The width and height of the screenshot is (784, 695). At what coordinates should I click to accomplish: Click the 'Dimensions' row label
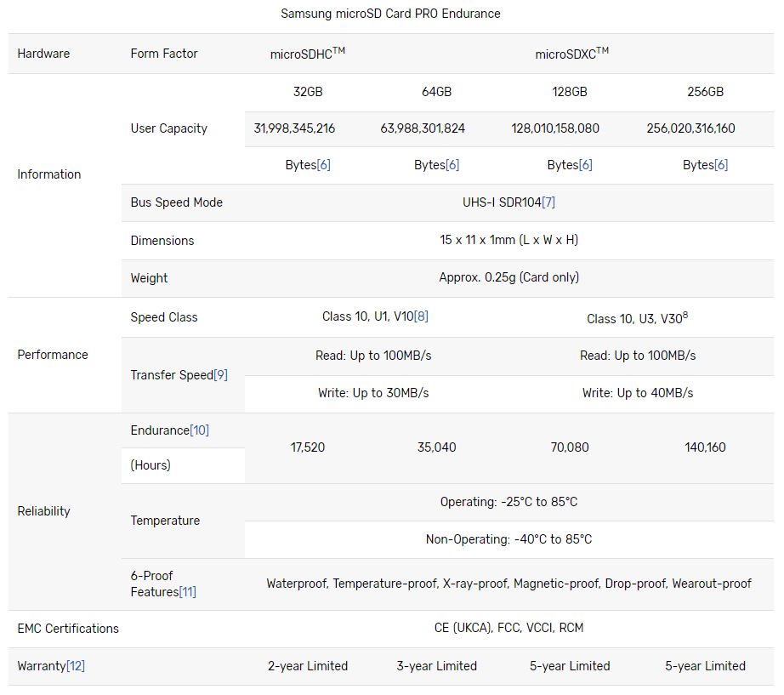pos(162,241)
